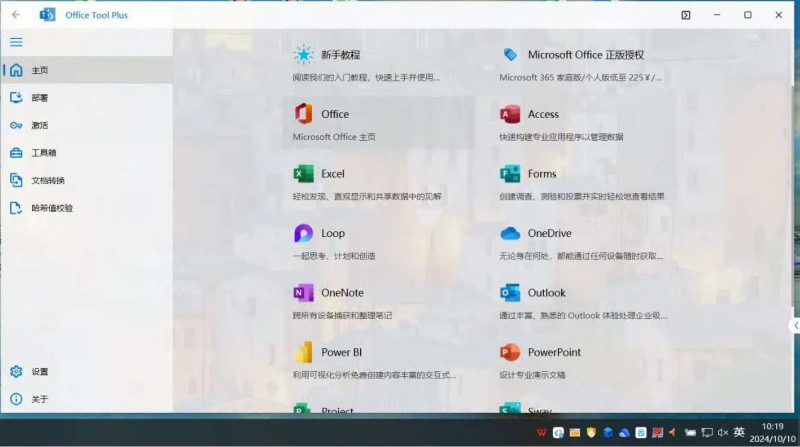800x447 pixels.
Task: Click the blue cloud tray icon
Action: 624,433
